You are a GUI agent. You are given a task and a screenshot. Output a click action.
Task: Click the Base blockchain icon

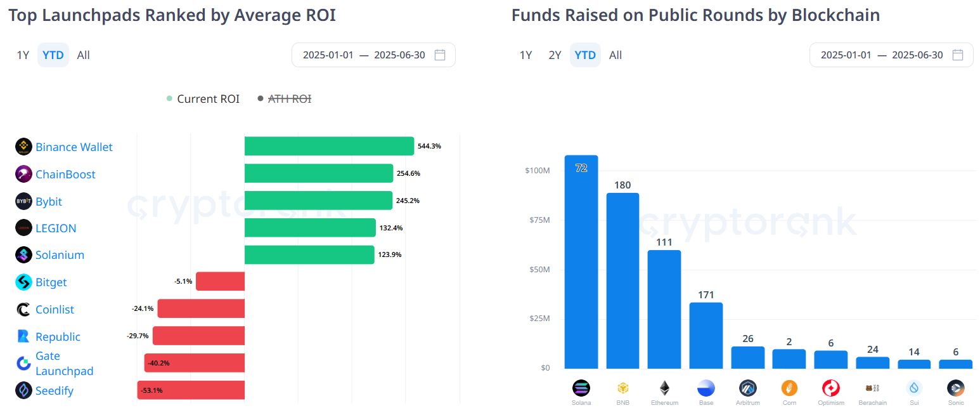click(x=706, y=388)
